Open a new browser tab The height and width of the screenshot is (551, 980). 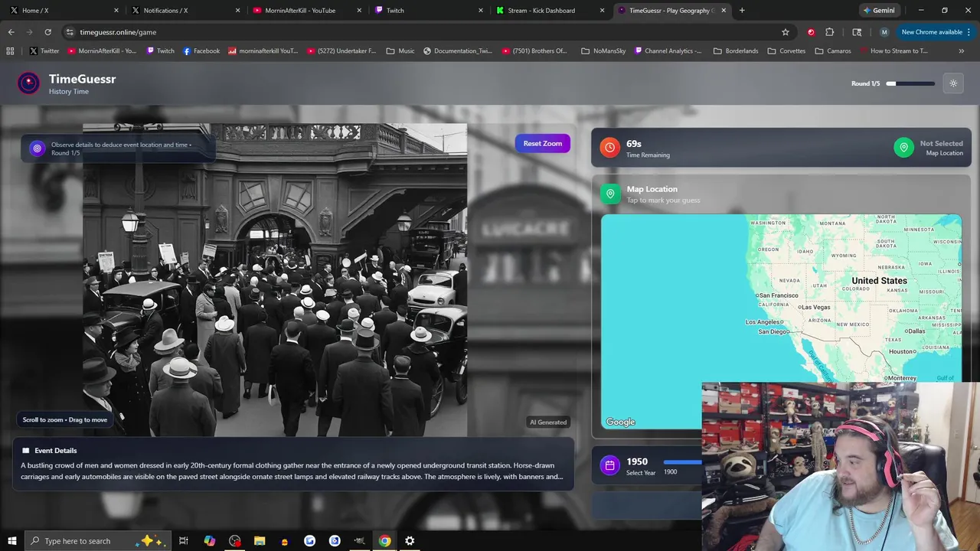742,11
